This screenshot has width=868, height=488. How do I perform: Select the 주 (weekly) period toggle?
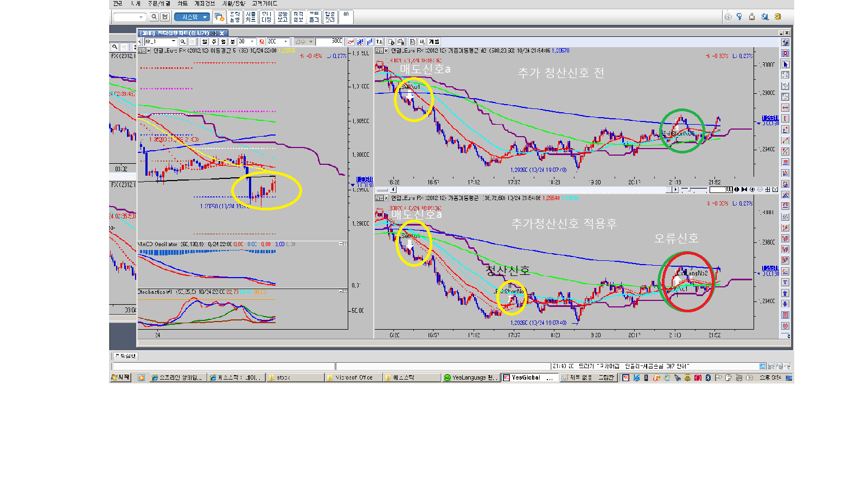(x=214, y=42)
